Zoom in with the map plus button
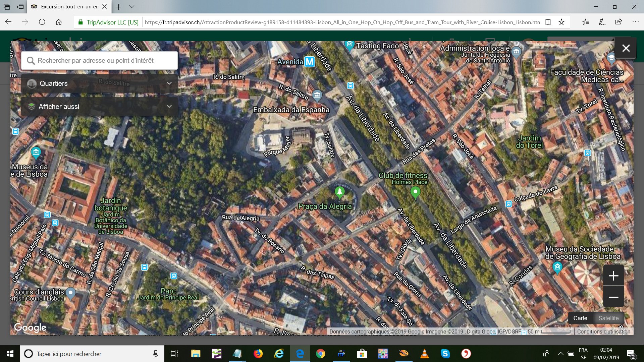The height and width of the screenshot is (362, 644). 613,276
